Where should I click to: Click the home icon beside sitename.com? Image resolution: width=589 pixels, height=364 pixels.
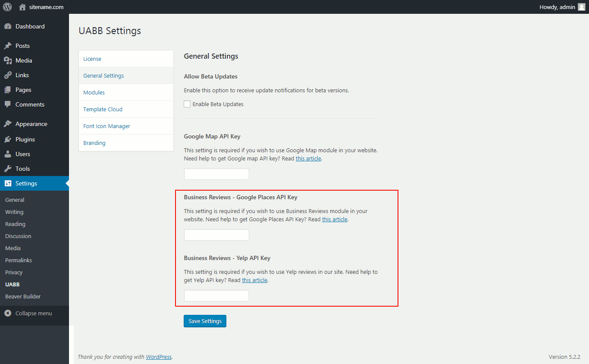22,7
